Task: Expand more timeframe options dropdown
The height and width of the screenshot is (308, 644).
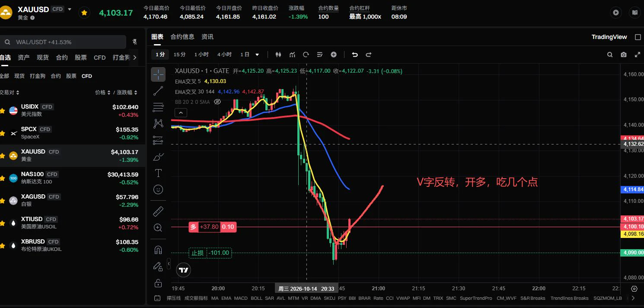Action: [257, 55]
